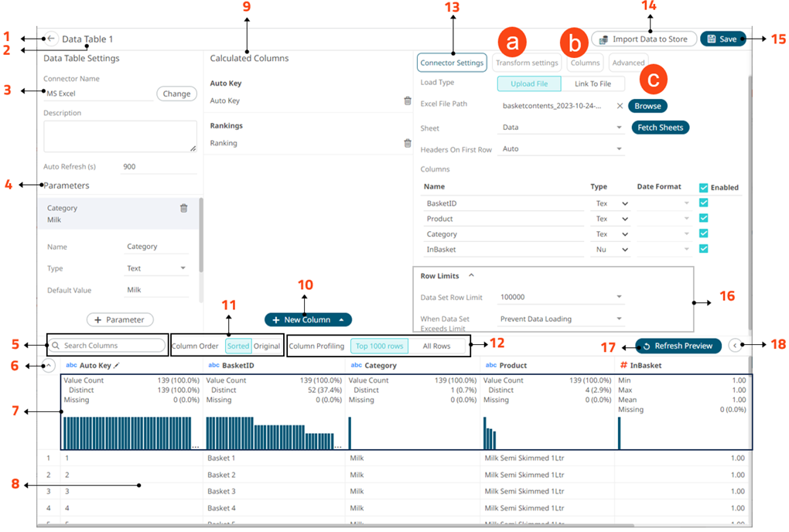Uncheck the Product enabled checkbox
This screenshot has width=789, height=532.
coord(703,218)
